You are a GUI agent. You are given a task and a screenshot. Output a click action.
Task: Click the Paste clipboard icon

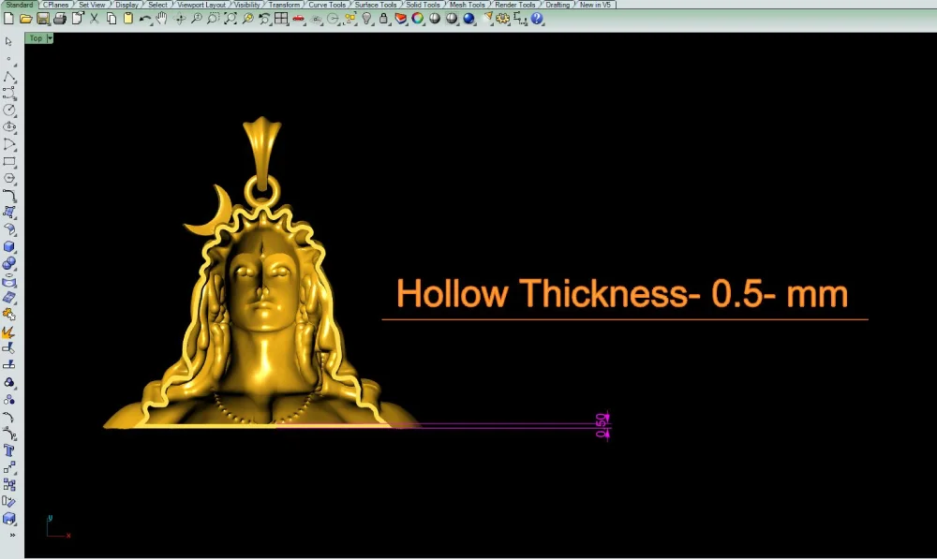point(127,19)
